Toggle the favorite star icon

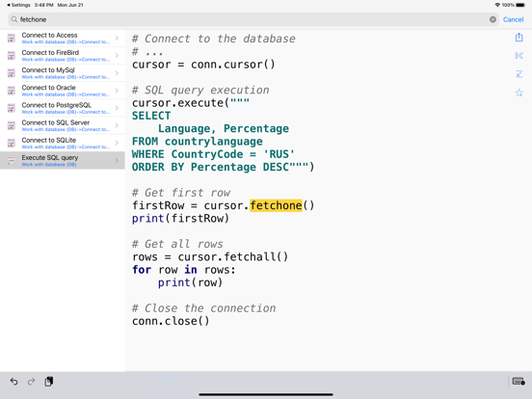[x=519, y=93]
